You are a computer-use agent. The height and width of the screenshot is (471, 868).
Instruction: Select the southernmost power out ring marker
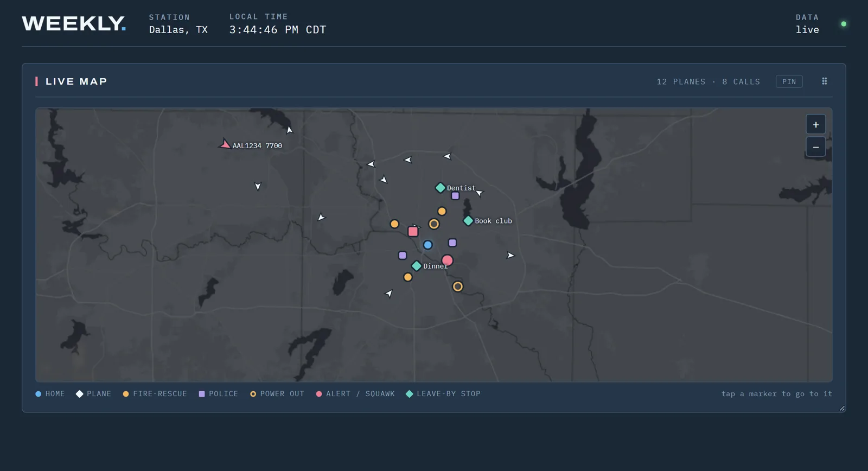[x=457, y=286]
